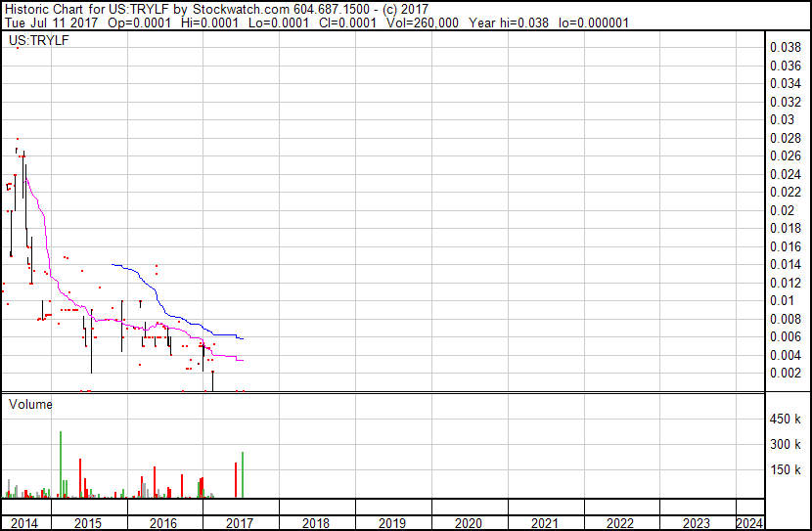Viewport: 812px width, 531px height.
Task: Click the 0.022 price axis value
Action: tap(786, 192)
